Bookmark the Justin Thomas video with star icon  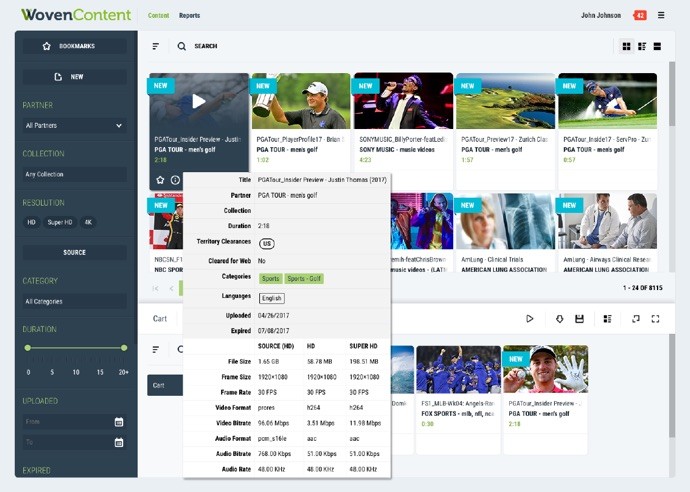(160, 180)
